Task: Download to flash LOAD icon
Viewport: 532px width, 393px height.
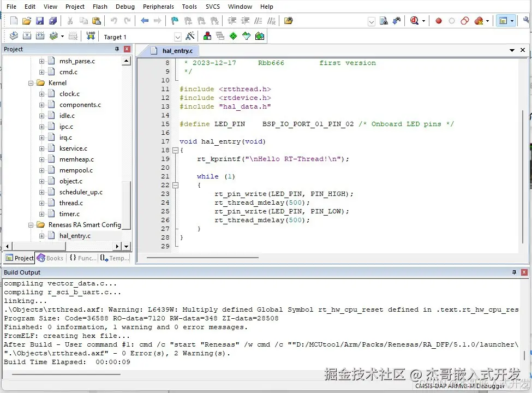Action: (x=91, y=35)
